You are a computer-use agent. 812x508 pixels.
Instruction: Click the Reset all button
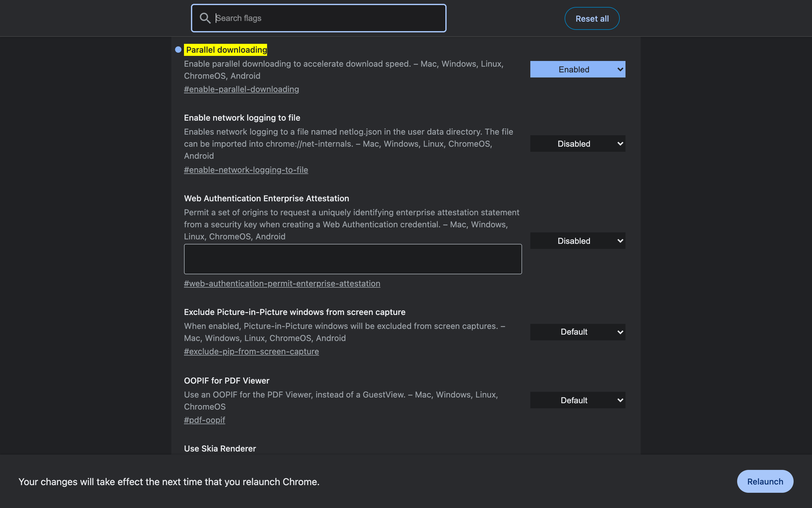(x=592, y=18)
